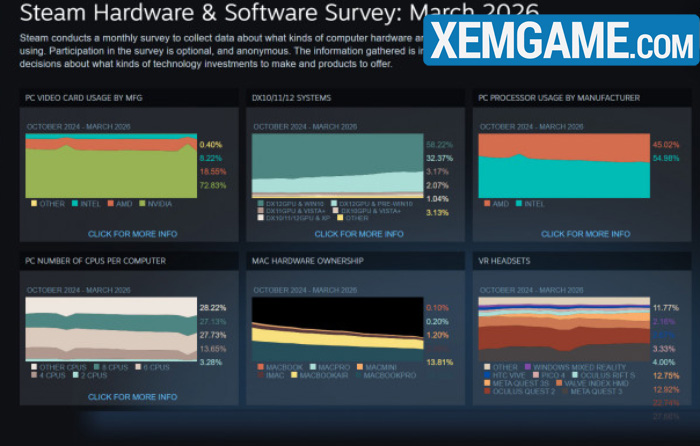The height and width of the screenshot is (446, 700).
Task: Click the XEMGAME.com logo banner
Action: [559, 42]
